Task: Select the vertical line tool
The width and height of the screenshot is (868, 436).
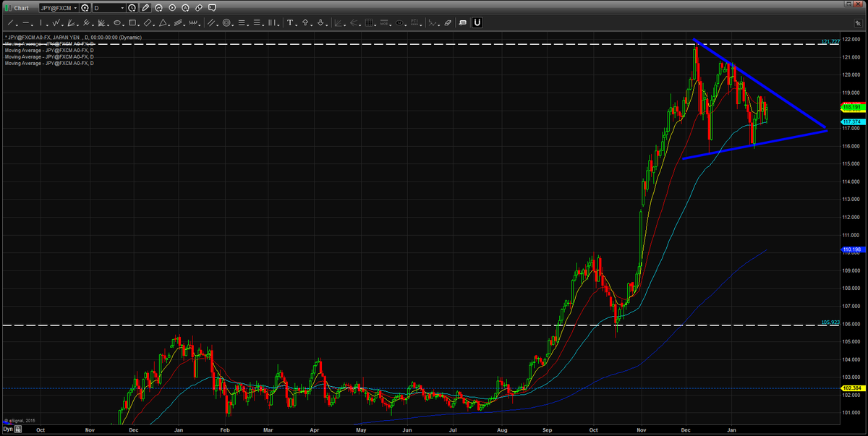Action: point(41,22)
